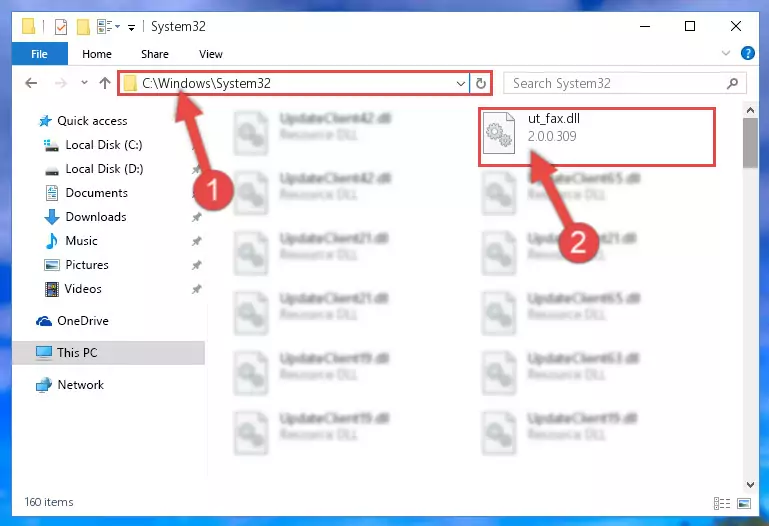Image resolution: width=769 pixels, height=526 pixels.
Task: Open Local Disk (D:) in sidebar
Action: coord(104,169)
